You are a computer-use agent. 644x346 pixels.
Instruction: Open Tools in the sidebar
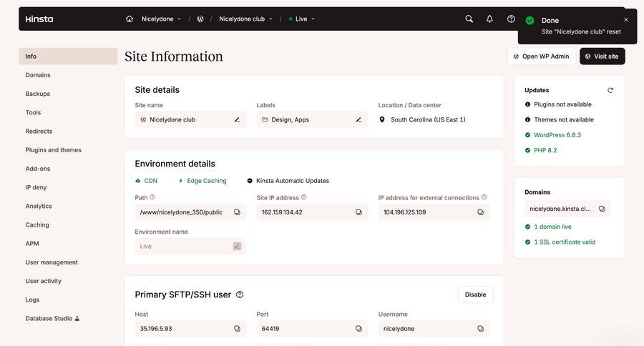(33, 112)
